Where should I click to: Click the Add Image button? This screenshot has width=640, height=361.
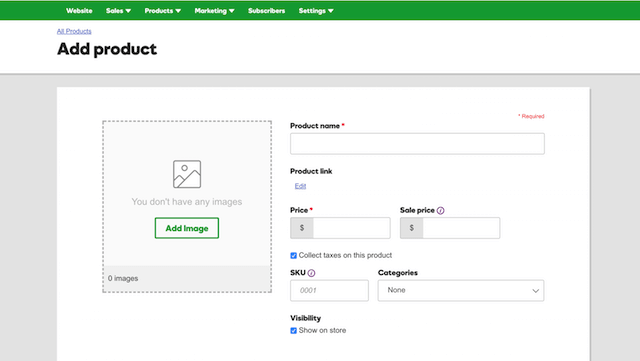[x=187, y=228]
